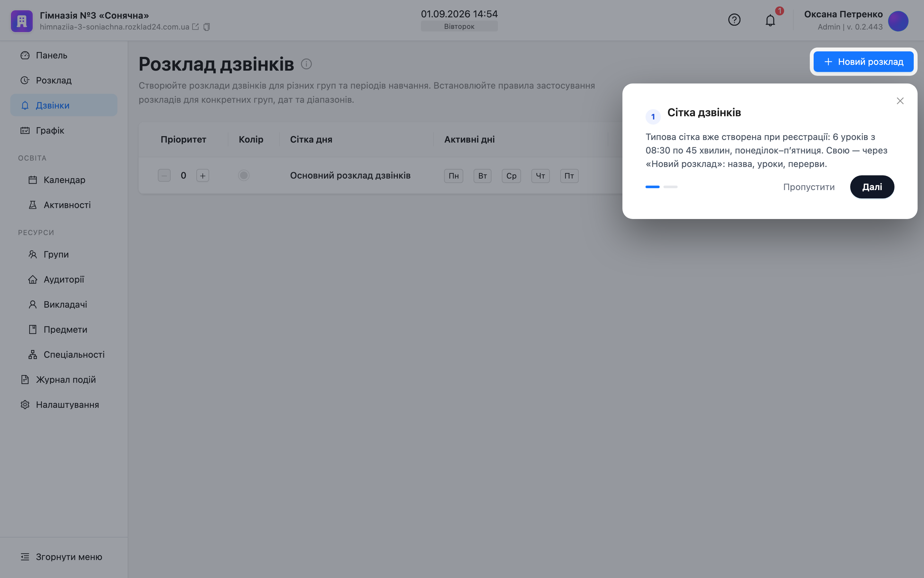
Task: Decrease priority with minus button
Action: [x=164, y=175]
